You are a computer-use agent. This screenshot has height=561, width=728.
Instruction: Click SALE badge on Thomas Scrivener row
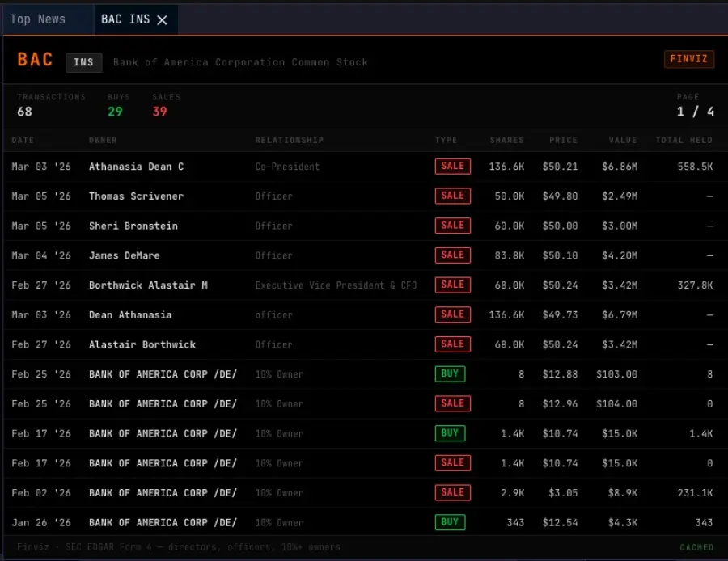tap(452, 196)
